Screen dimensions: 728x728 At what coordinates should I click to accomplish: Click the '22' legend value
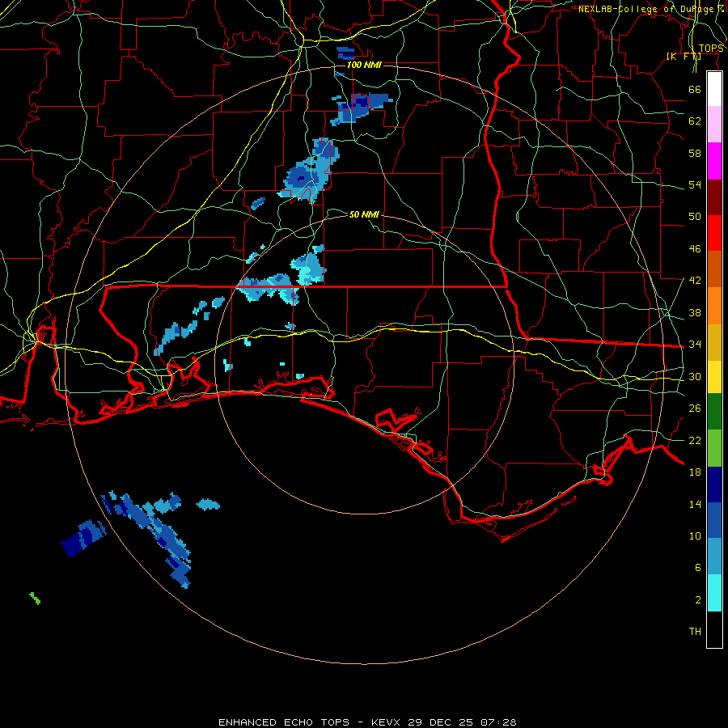click(x=695, y=441)
